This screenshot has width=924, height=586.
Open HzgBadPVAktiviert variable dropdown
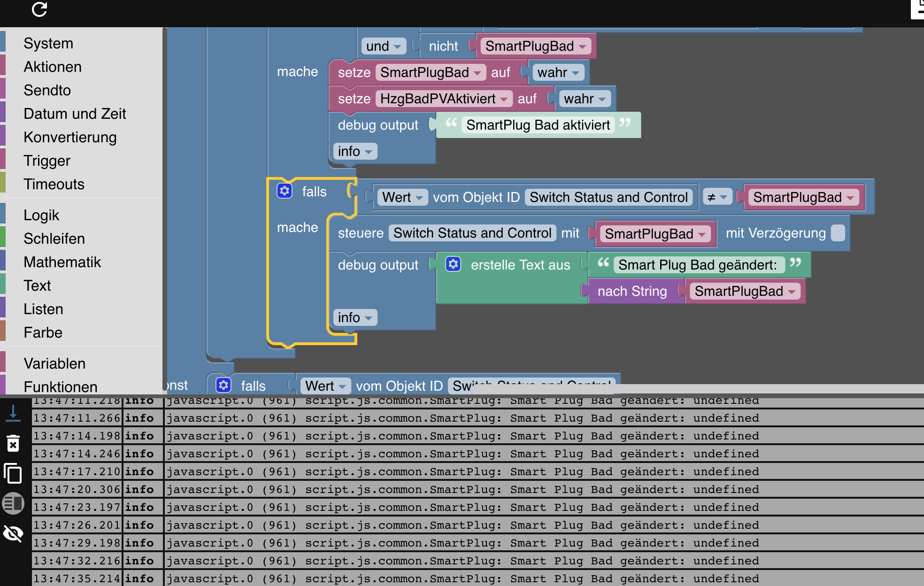tap(444, 99)
